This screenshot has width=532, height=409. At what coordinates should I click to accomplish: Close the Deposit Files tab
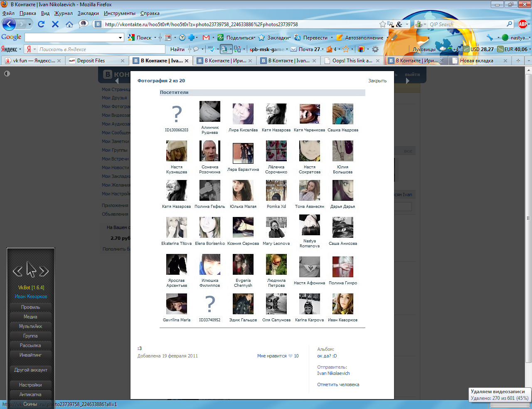click(123, 61)
